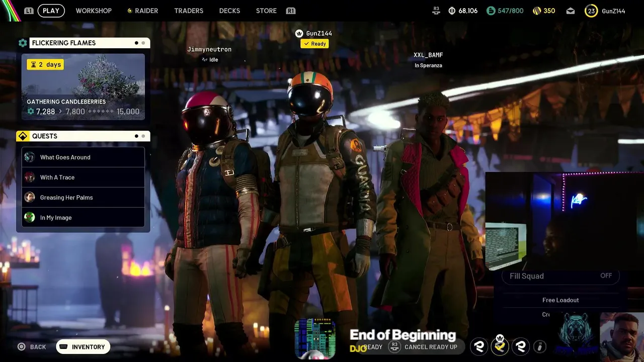This screenshot has height=362, width=644.
Task: Click the Greasing Her Palms quest avatar
Action: coord(30,197)
